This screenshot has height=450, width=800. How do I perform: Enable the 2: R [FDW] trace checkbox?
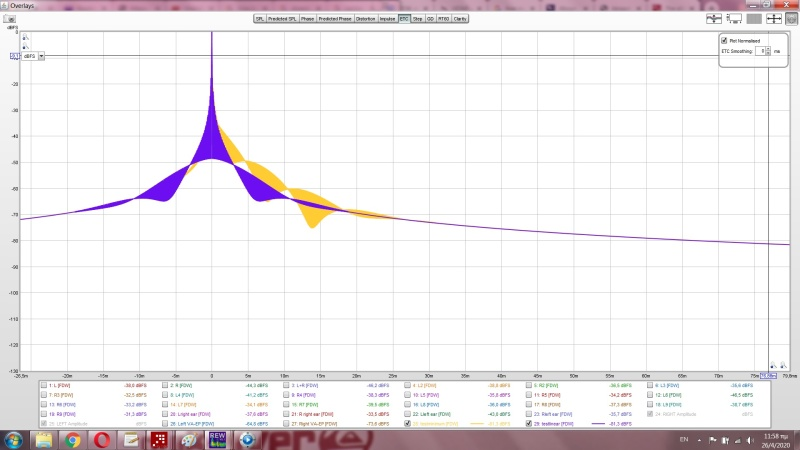165,385
